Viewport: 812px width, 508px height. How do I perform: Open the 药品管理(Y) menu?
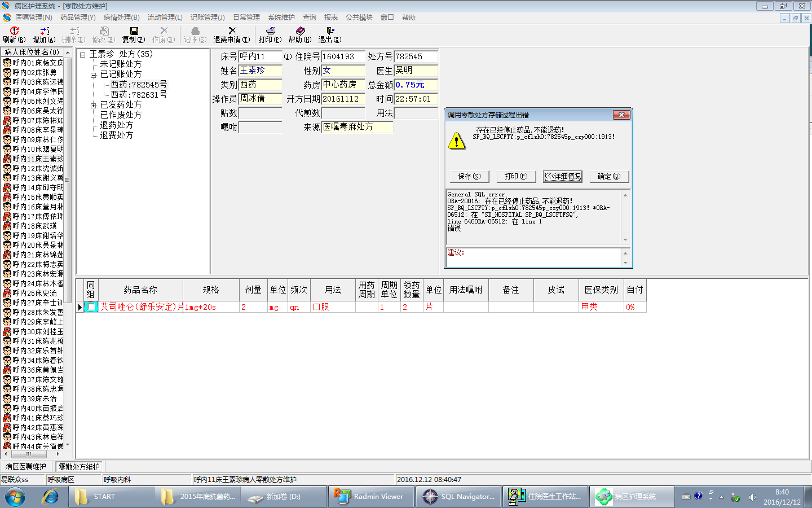(78, 17)
